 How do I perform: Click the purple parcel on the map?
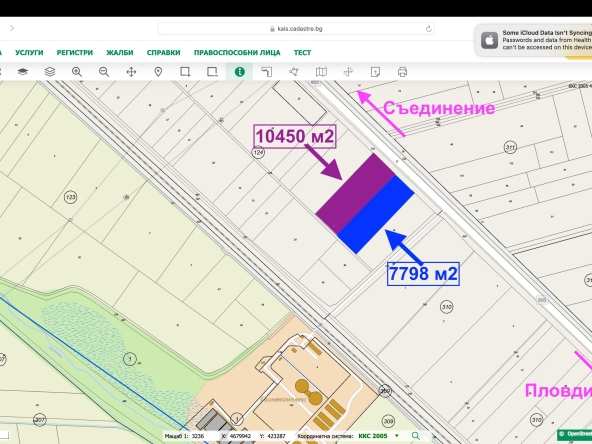coord(355,193)
